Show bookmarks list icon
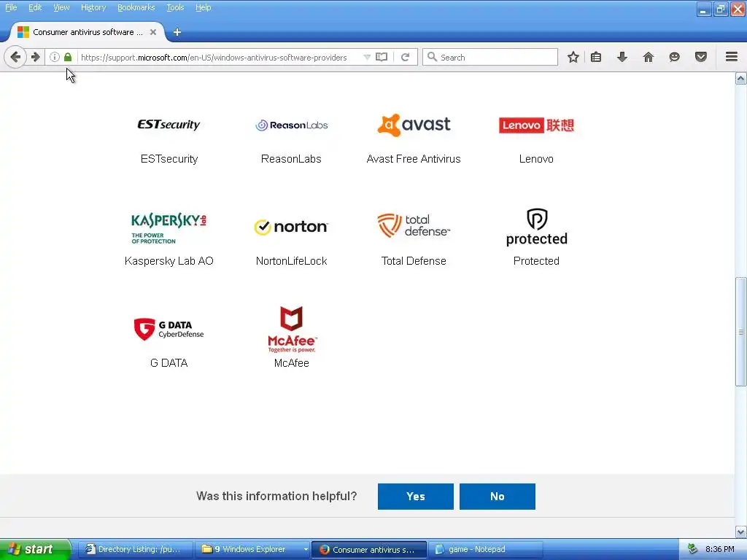This screenshot has width=747, height=560. [x=596, y=57]
